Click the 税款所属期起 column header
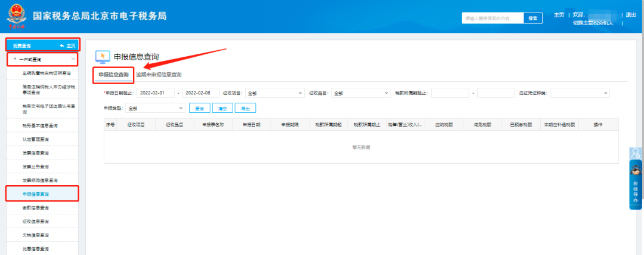Screen dimensions: 644x255 [329, 125]
